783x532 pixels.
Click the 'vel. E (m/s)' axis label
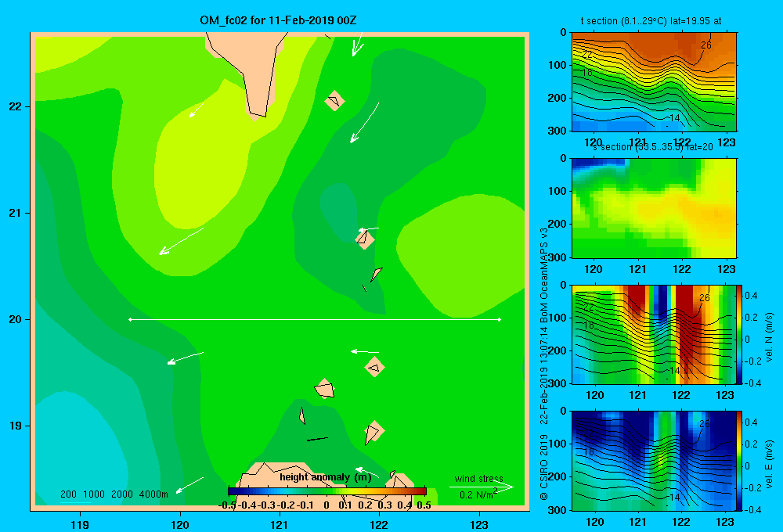tap(770, 463)
